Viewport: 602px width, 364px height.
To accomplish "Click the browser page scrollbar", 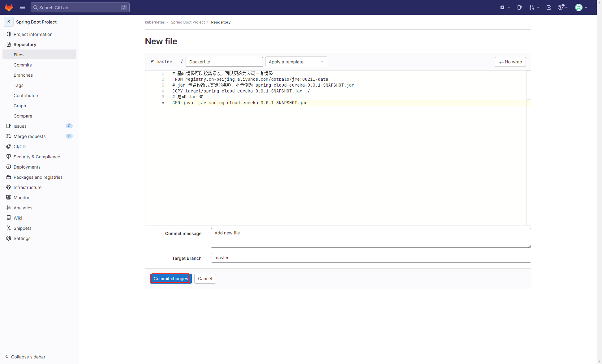I will tap(600, 182).
